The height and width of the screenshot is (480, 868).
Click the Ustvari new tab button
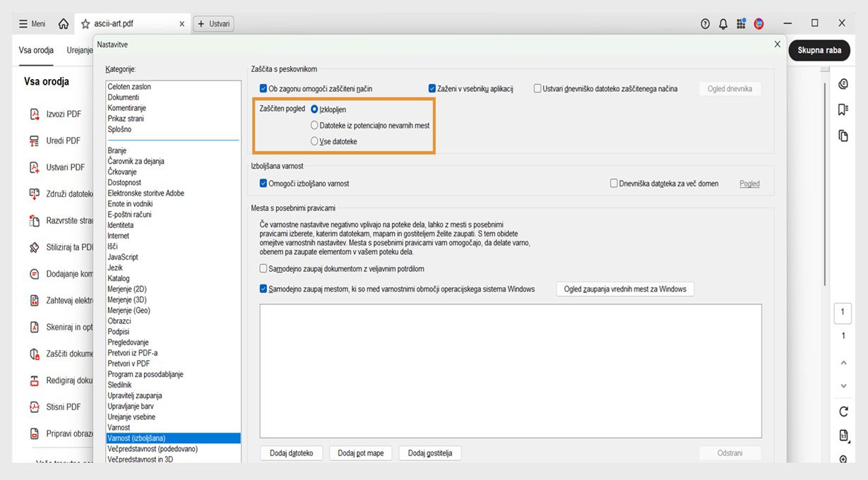click(213, 24)
